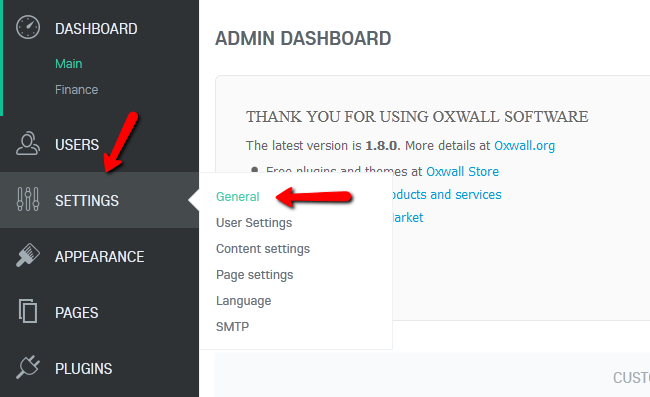650x397 pixels.
Task: Choose General in Settings submenu
Action: pos(238,196)
